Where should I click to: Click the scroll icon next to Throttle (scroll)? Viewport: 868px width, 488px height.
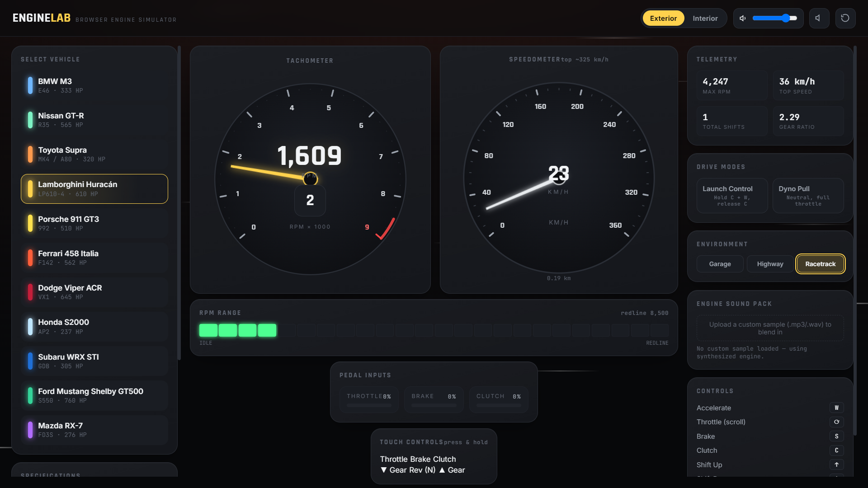point(836,422)
